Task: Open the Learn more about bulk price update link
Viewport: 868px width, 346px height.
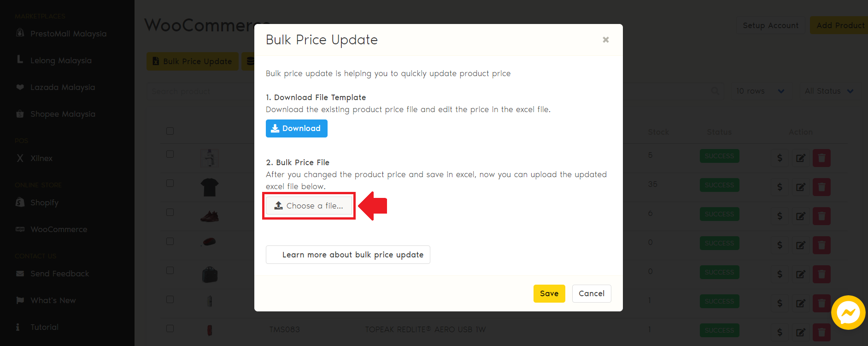Action: (348, 255)
